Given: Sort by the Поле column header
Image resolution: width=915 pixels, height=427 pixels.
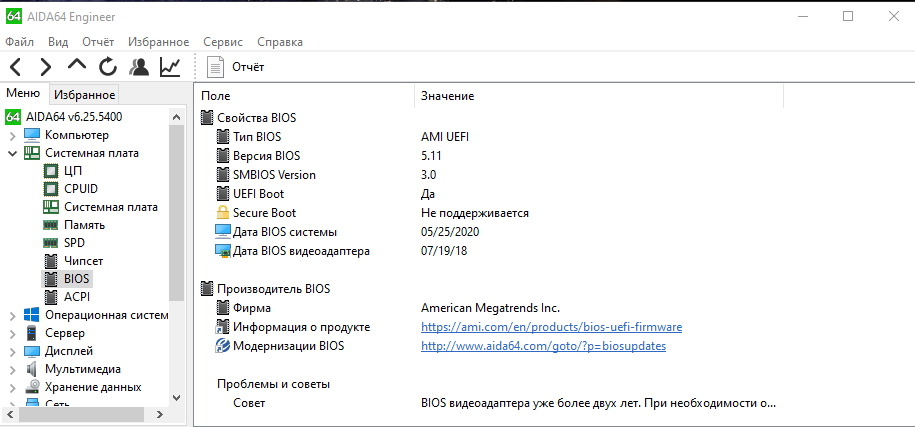Looking at the screenshot, I should coord(303,96).
